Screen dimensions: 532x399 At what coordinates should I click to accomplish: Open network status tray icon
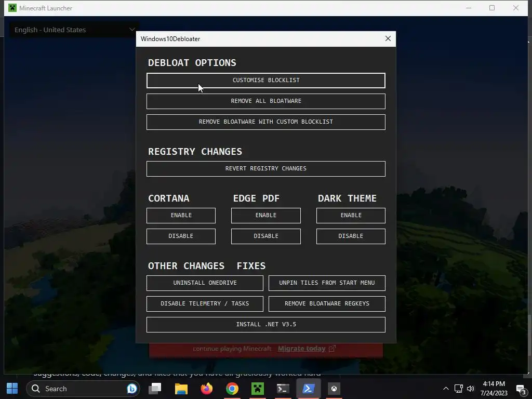(459, 389)
